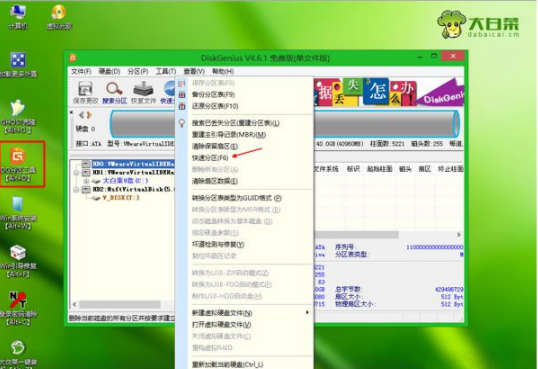Open the 分区(P) menu

pos(138,71)
